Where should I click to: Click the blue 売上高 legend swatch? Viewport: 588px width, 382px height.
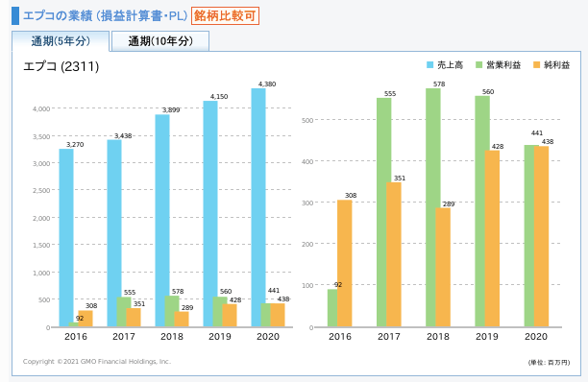[x=429, y=65]
